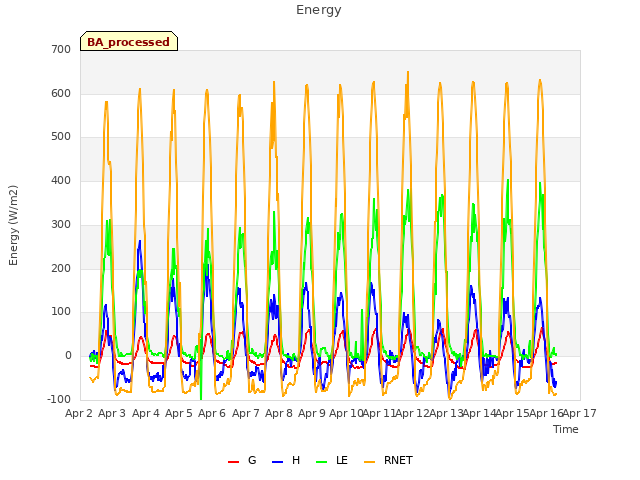This screenshot has height=480, width=640.
Task: Click the 400 y-axis value
Action: click(x=61, y=180)
